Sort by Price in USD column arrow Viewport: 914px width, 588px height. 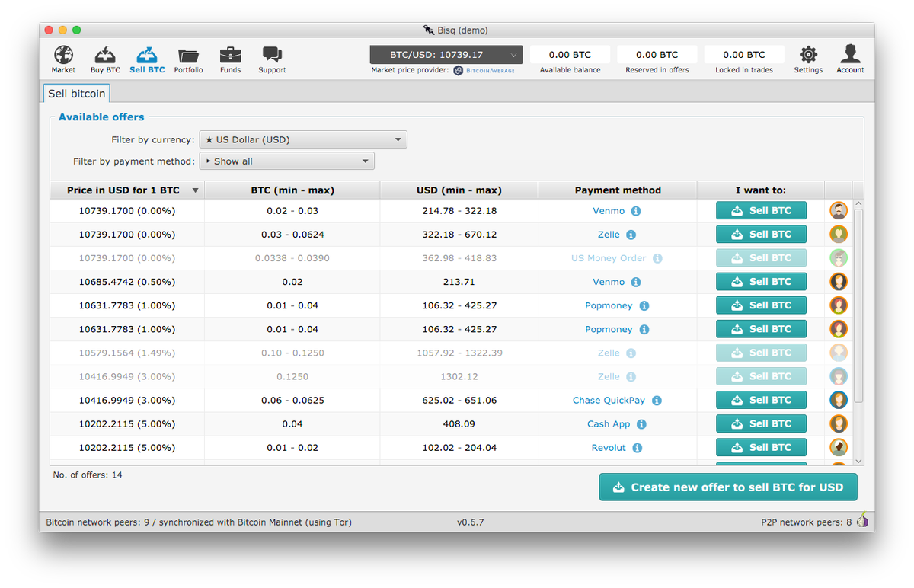(x=195, y=190)
